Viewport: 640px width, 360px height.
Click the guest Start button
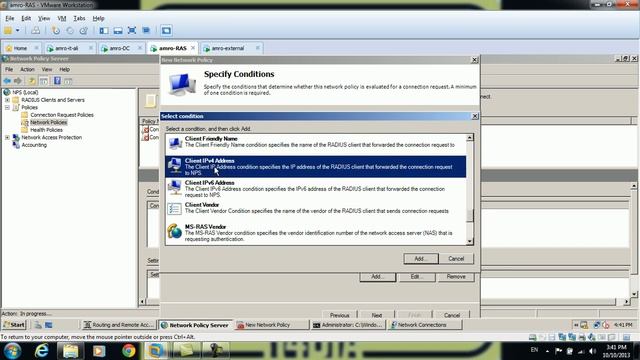pos(14,325)
